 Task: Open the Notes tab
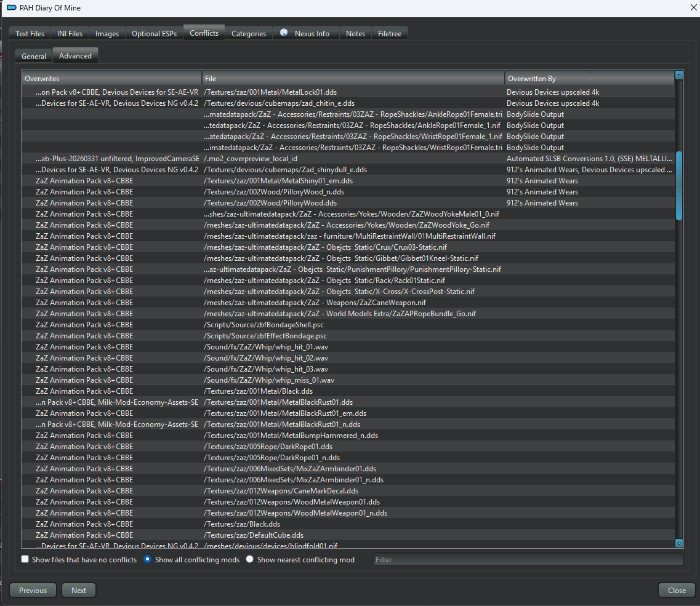pos(355,33)
